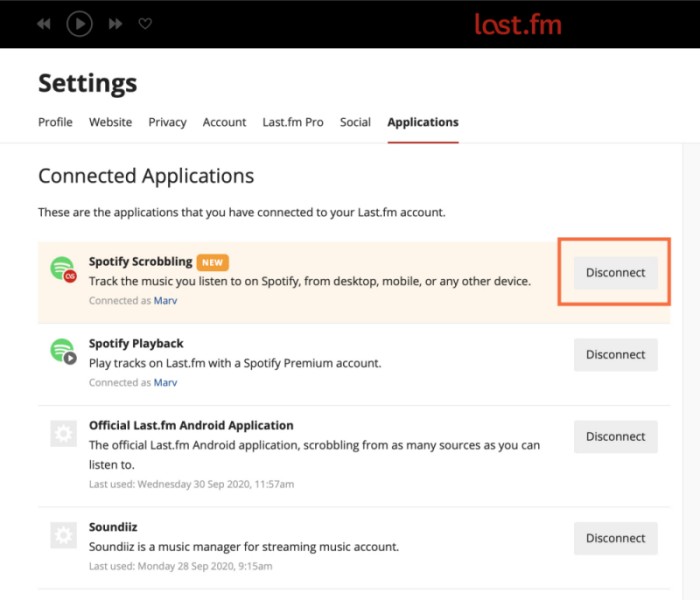Click the Soundiiz gear placeholder icon

(x=63, y=535)
